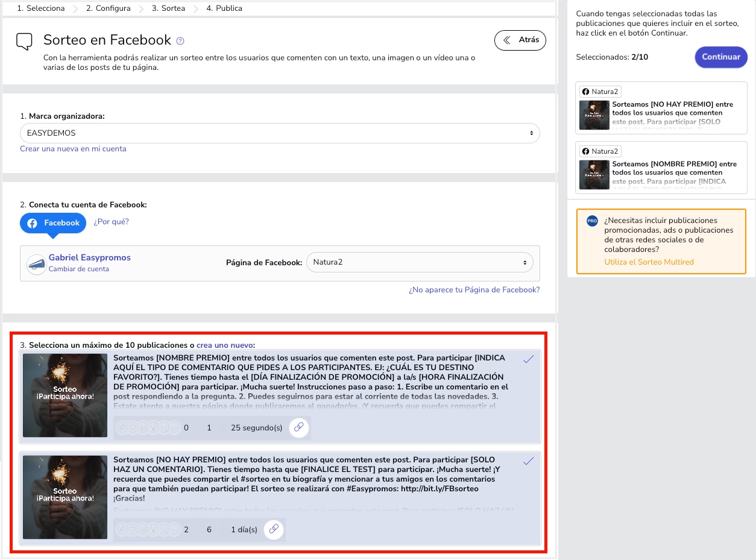Click the post text starting Sorteamos [NOMBRE PREMIO] in the list
The height and width of the screenshot is (560, 756).
(311, 382)
